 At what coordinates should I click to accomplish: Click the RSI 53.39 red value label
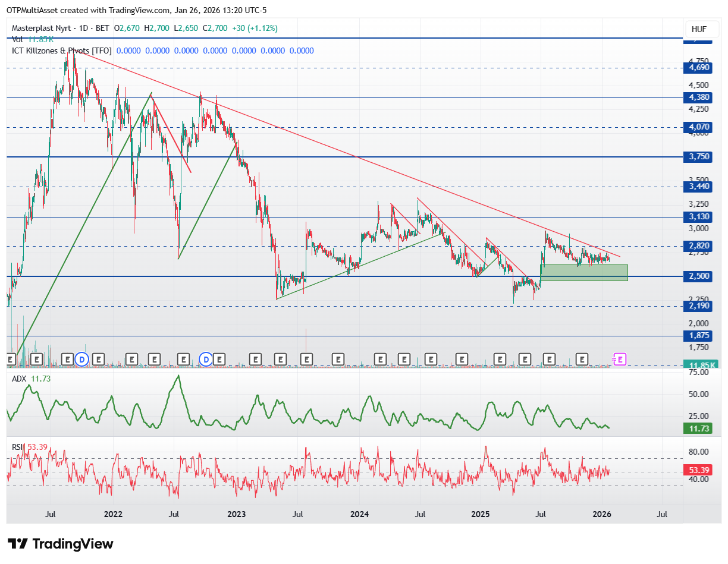pos(699,470)
